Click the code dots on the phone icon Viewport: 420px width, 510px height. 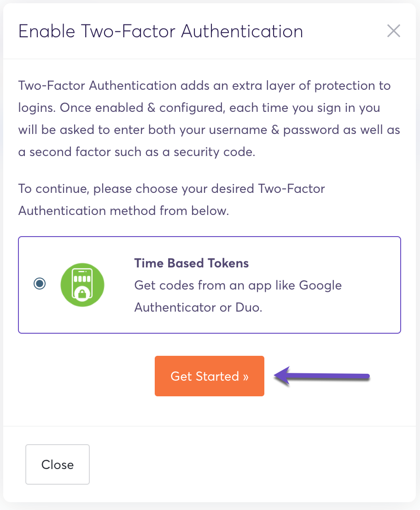coord(82,278)
